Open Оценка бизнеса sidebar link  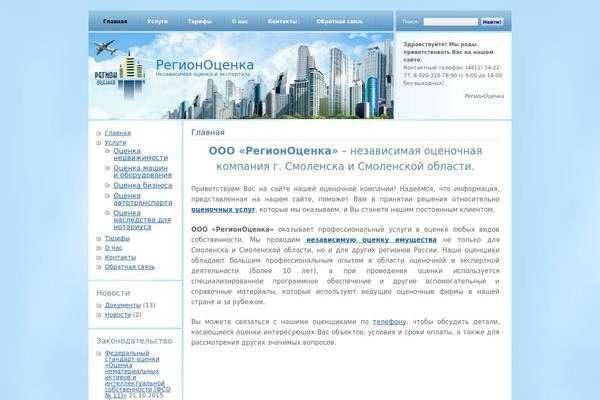tap(143, 185)
